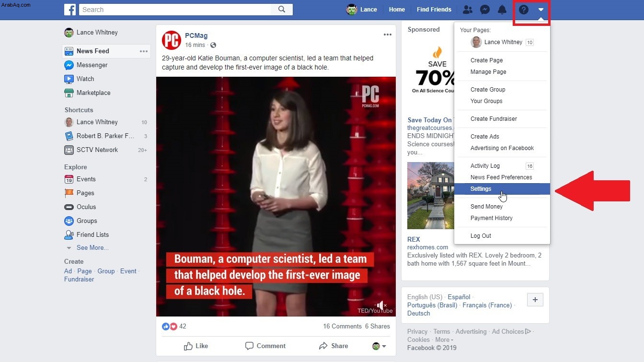Click the Groups sidebar icon
644x362 pixels.
pyautogui.click(x=69, y=221)
